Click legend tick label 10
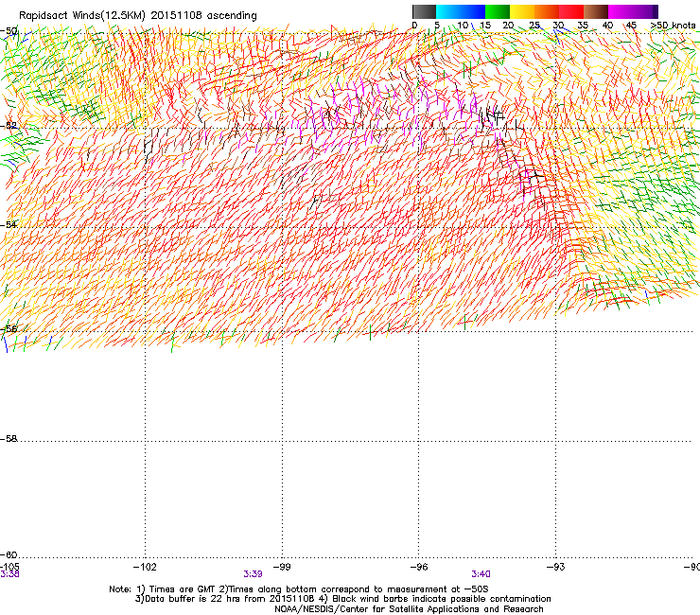The height and width of the screenshot is (615, 700). (x=463, y=26)
